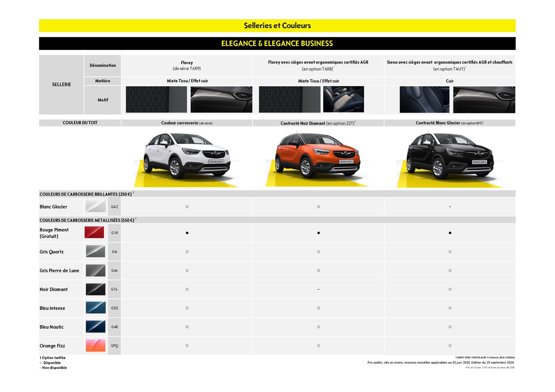This screenshot has width=555, height=392.
Task: Click the "Matière" label cell
Action: [103, 81]
